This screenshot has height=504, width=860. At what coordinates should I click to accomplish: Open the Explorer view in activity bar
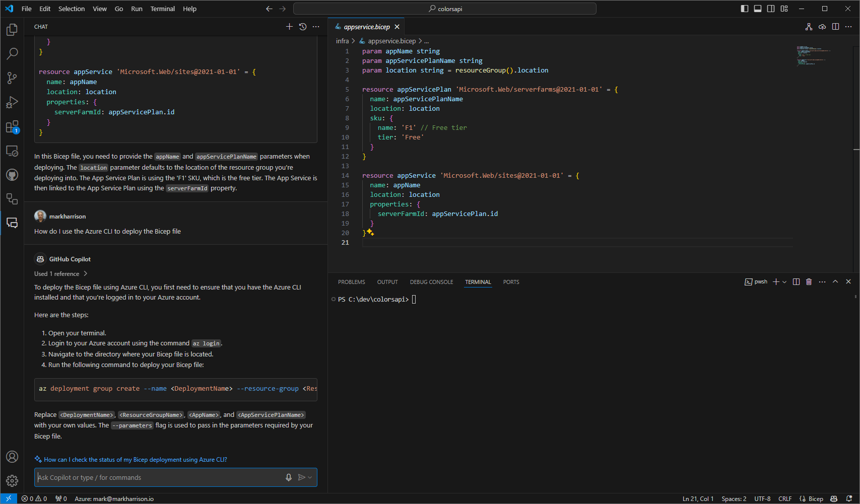tap(12, 30)
